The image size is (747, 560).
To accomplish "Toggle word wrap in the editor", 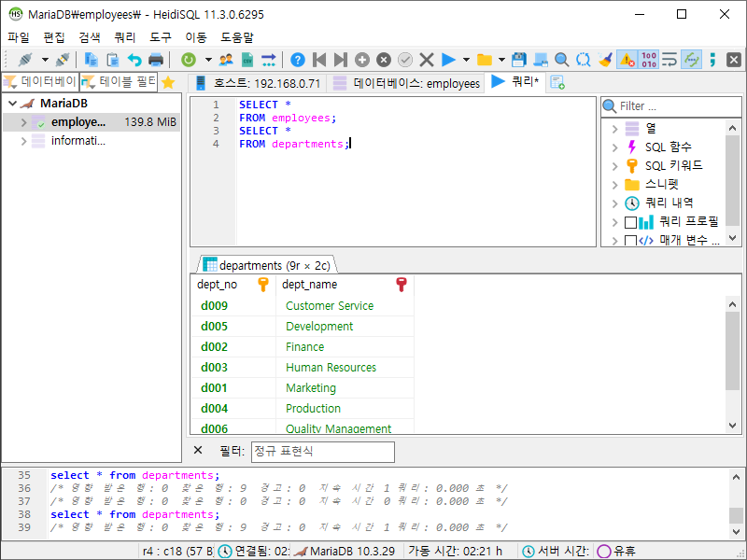I will pos(669,60).
